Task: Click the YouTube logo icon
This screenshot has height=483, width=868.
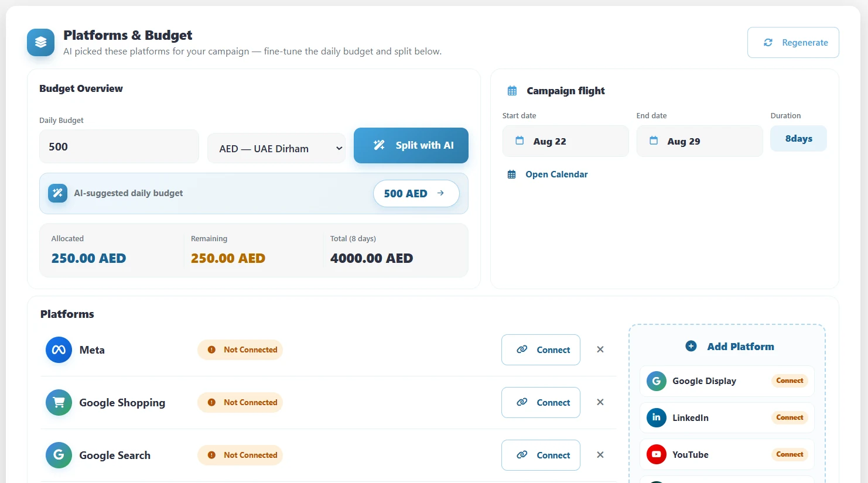Action: pyautogui.click(x=657, y=455)
